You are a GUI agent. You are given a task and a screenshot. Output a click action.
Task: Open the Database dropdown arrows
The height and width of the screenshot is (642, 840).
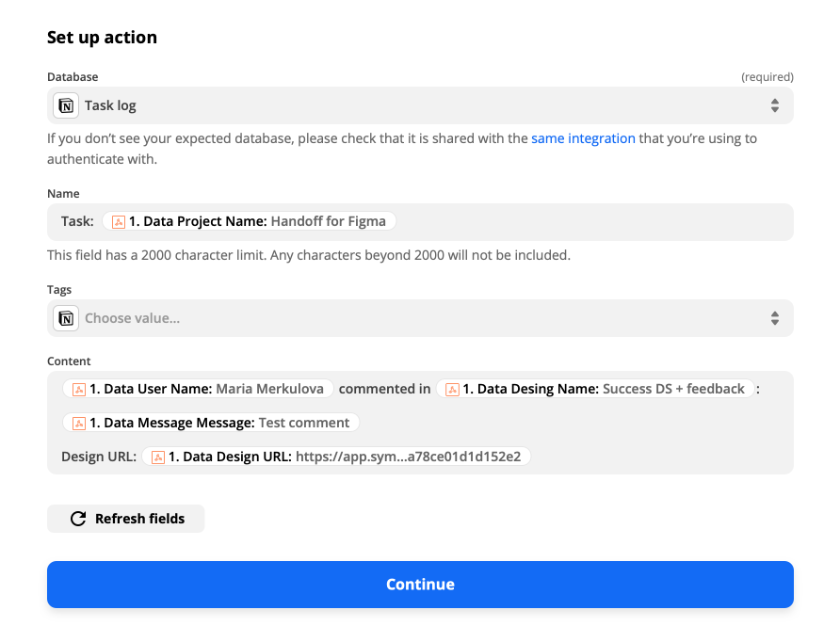(x=775, y=105)
